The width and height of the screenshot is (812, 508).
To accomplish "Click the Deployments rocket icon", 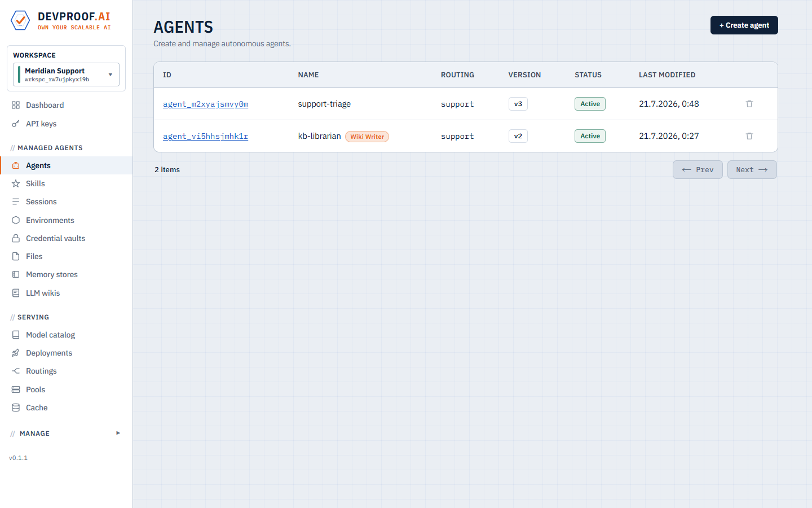I will (16, 353).
